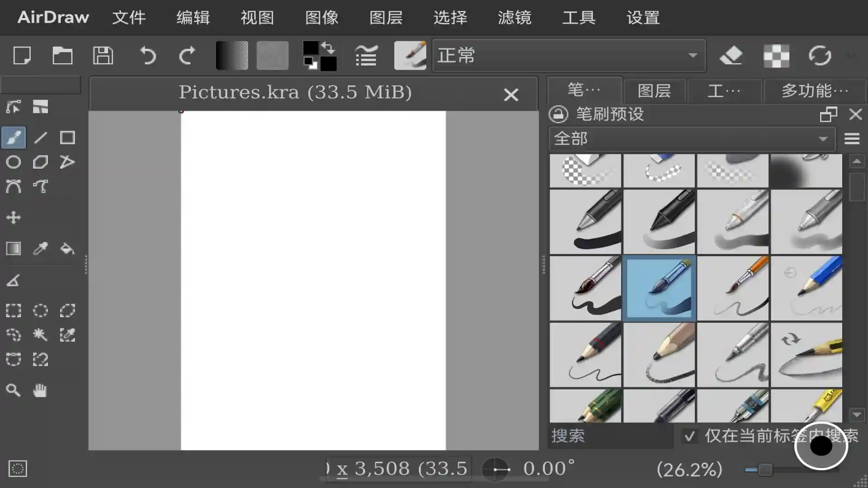This screenshot has width=868, height=488.
Task: Select the move tool
Action: pos(14,217)
